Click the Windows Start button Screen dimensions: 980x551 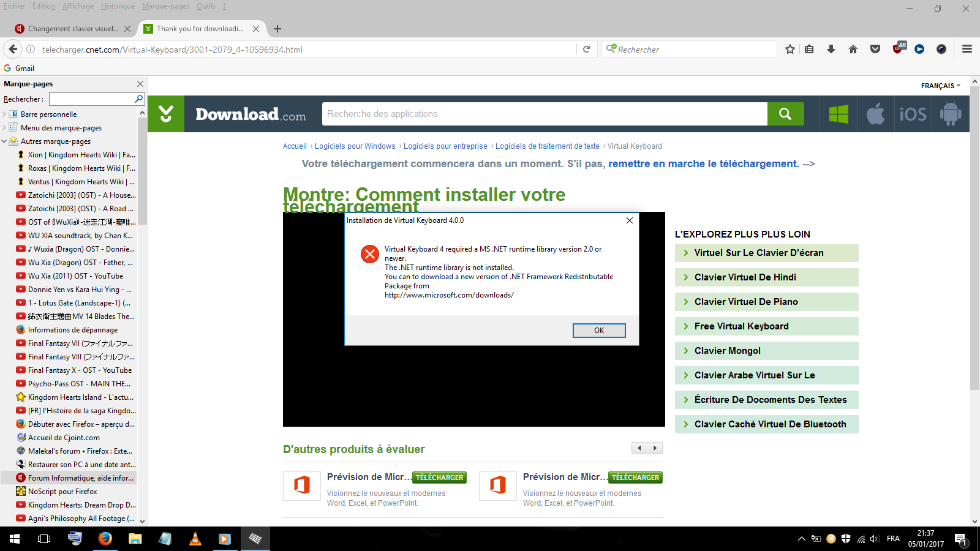pyautogui.click(x=15, y=539)
